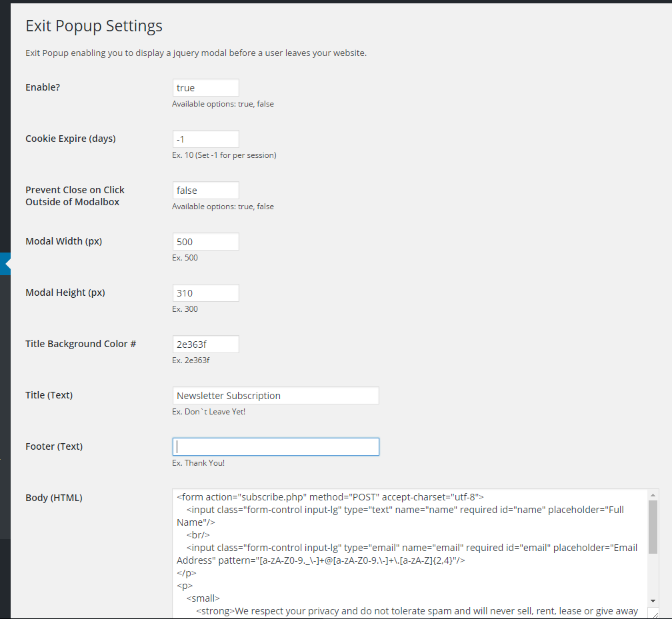Click the "Enable?" label text
Viewport: 672px width, 619px height.
[x=43, y=87]
